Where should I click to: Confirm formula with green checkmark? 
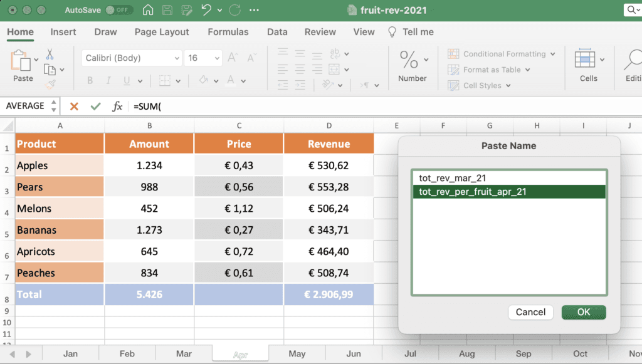[95, 107]
